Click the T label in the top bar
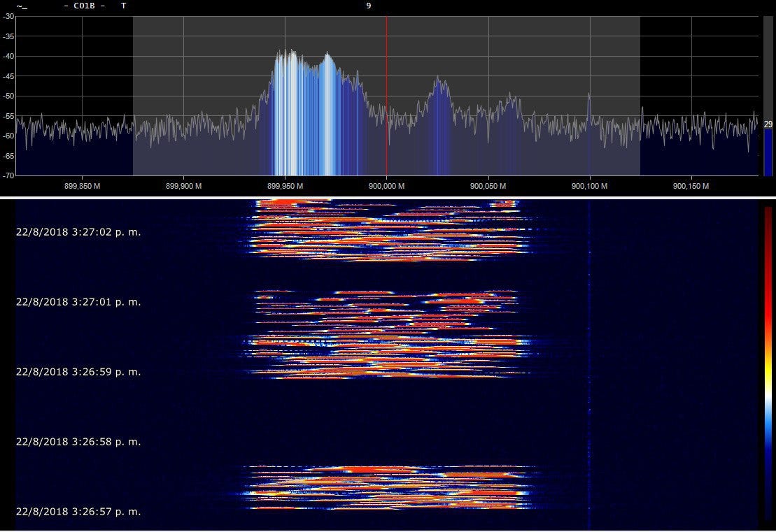776x532 pixels. 124,6
